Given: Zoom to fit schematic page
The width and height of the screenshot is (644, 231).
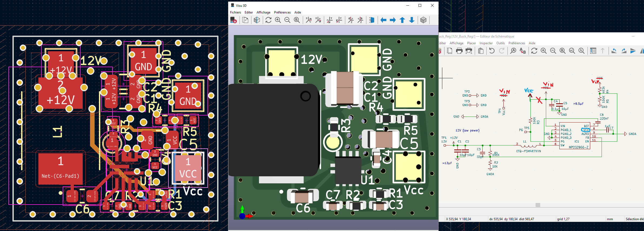Looking at the screenshot, I should [x=562, y=51].
